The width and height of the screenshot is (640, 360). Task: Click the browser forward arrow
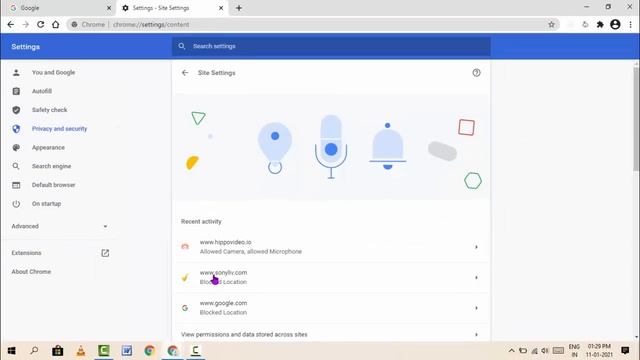click(25, 24)
